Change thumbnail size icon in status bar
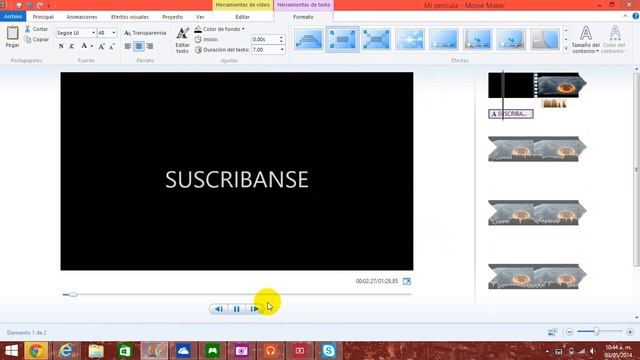The image size is (640, 360). point(552,332)
